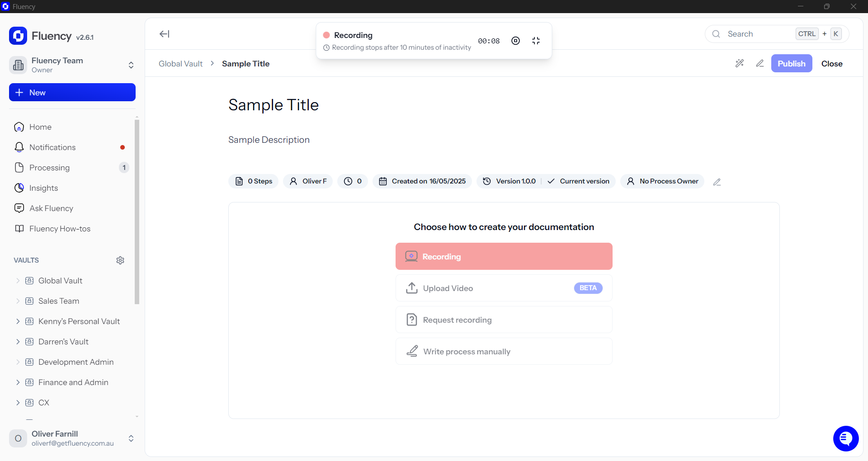Expand the Global Vault tree item
This screenshot has width=868, height=461.
[18, 281]
